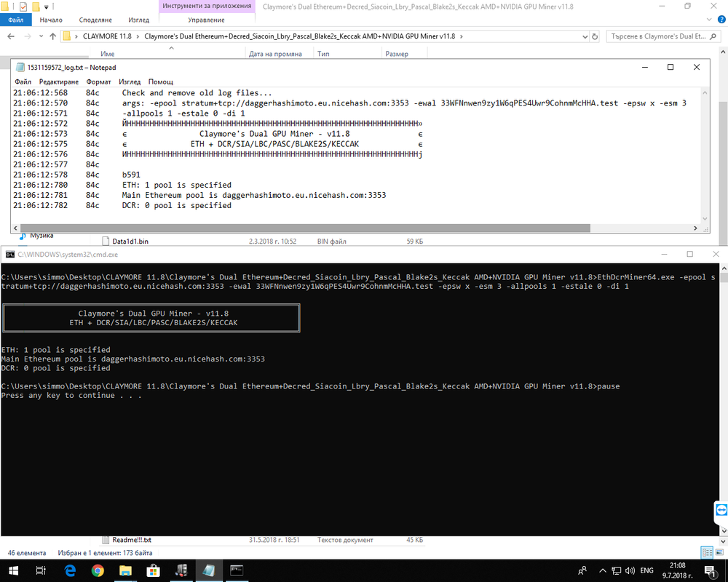Open Notepad's Формат menu
This screenshot has height=582, width=728.
[98, 81]
